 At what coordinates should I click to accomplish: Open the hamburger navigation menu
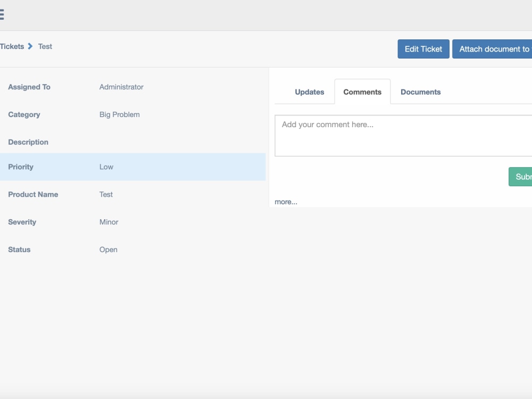click(x=2, y=14)
